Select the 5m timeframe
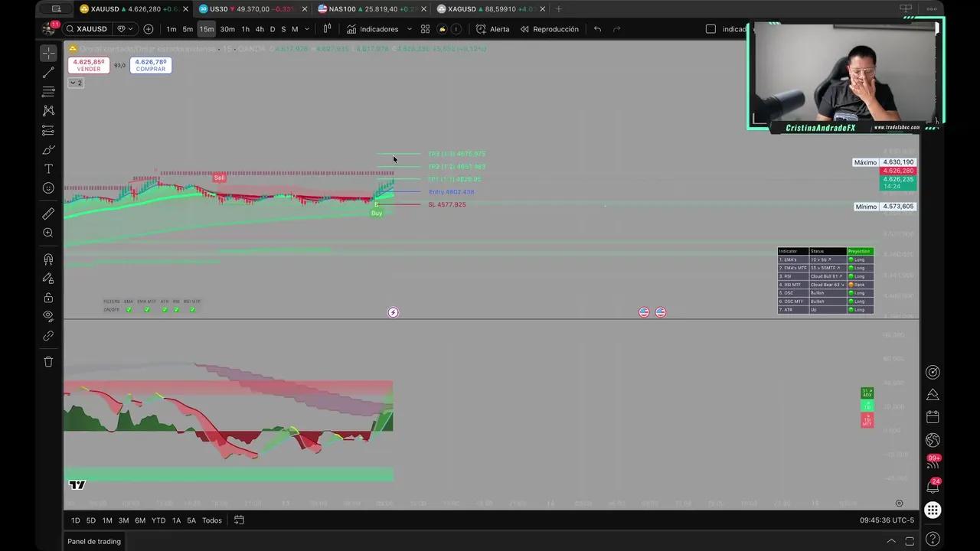The image size is (980, 551). [x=188, y=29]
